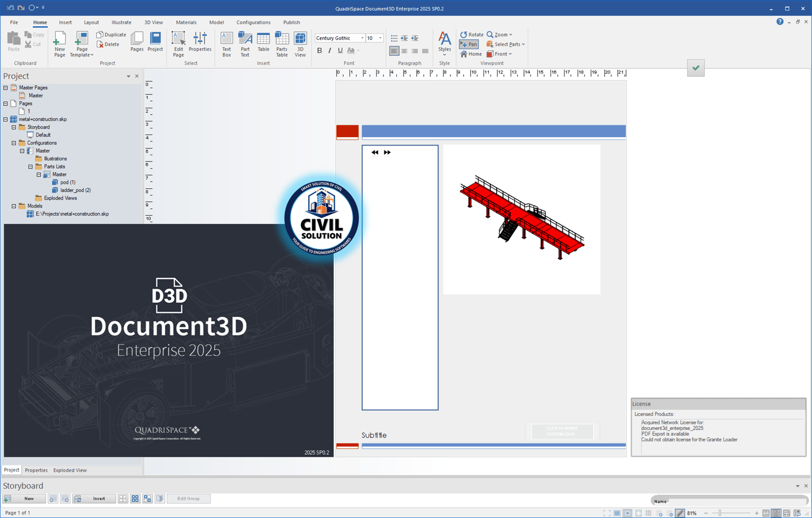This screenshot has height=518, width=812.
Task: Increase paragraph indent
Action: point(404,38)
